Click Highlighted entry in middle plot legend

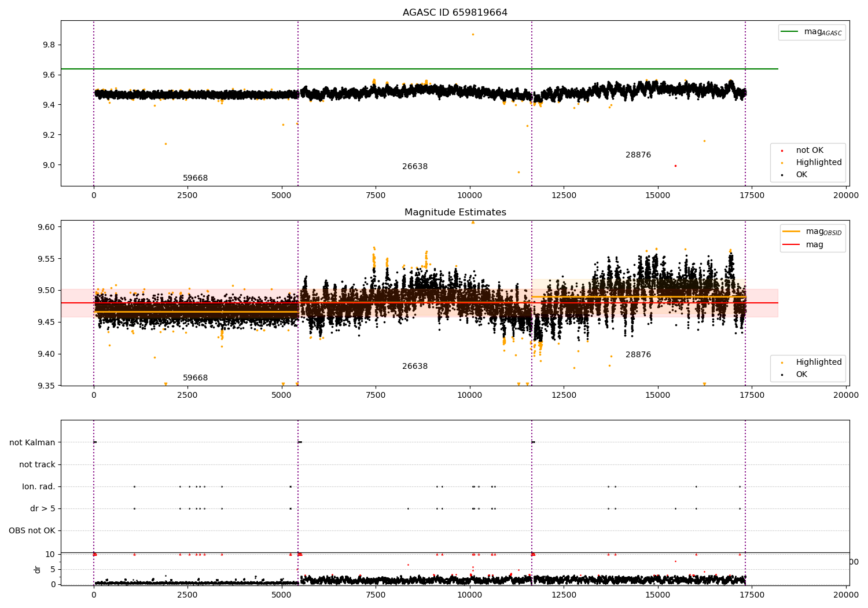click(819, 362)
